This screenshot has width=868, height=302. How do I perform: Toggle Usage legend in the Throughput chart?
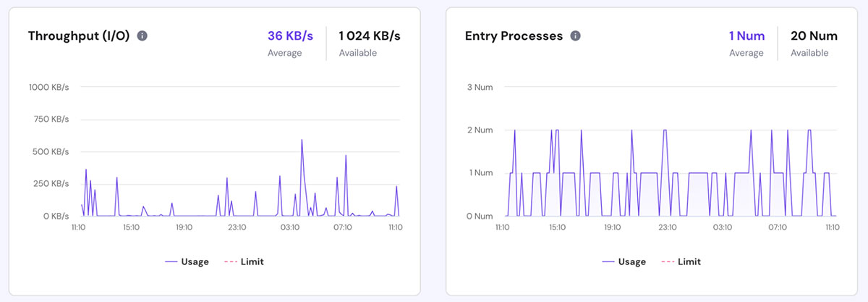click(187, 261)
